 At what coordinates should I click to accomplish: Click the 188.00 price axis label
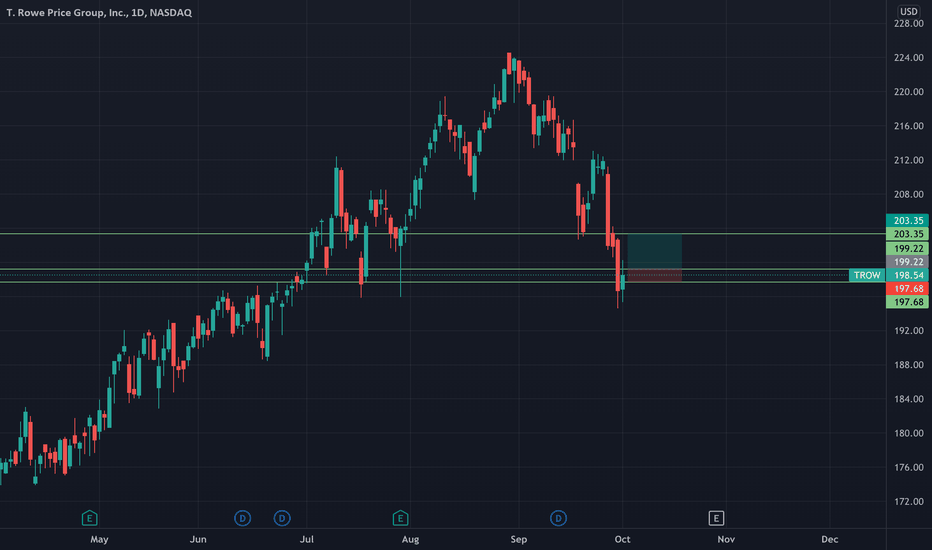pyautogui.click(x=909, y=365)
